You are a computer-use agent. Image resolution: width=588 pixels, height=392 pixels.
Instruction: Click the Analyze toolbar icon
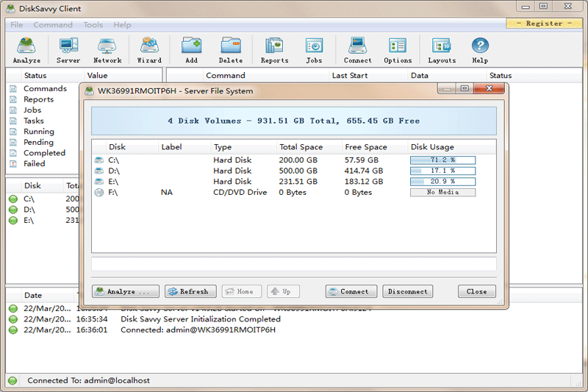tap(26, 50)
